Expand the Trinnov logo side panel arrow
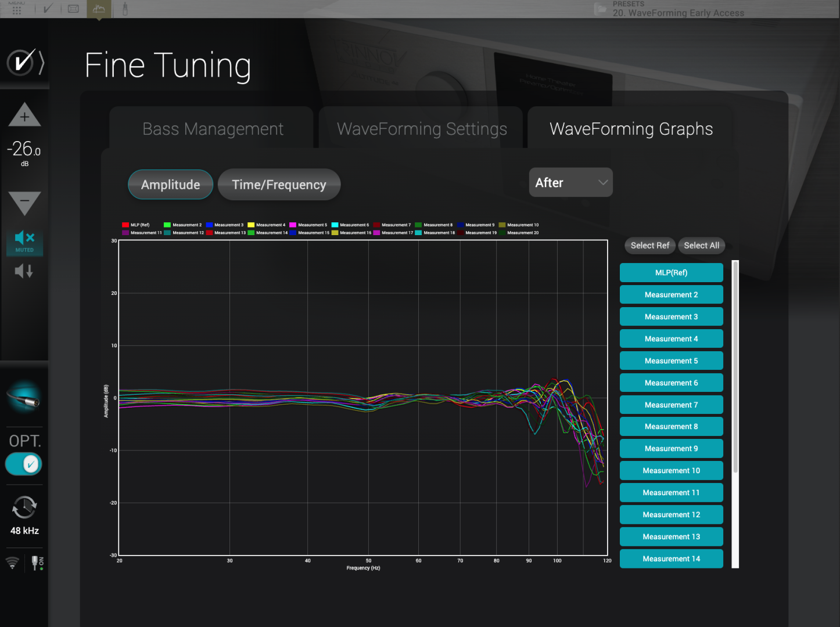The height and width of the screenshot is (627, 840). (x=42, y=63)
